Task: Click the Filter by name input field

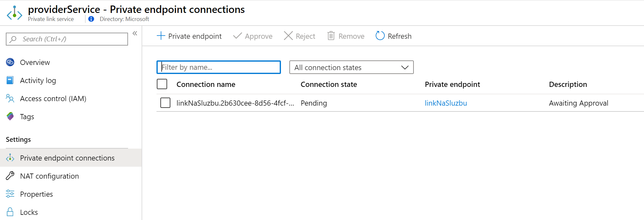Action: [219, 67]
